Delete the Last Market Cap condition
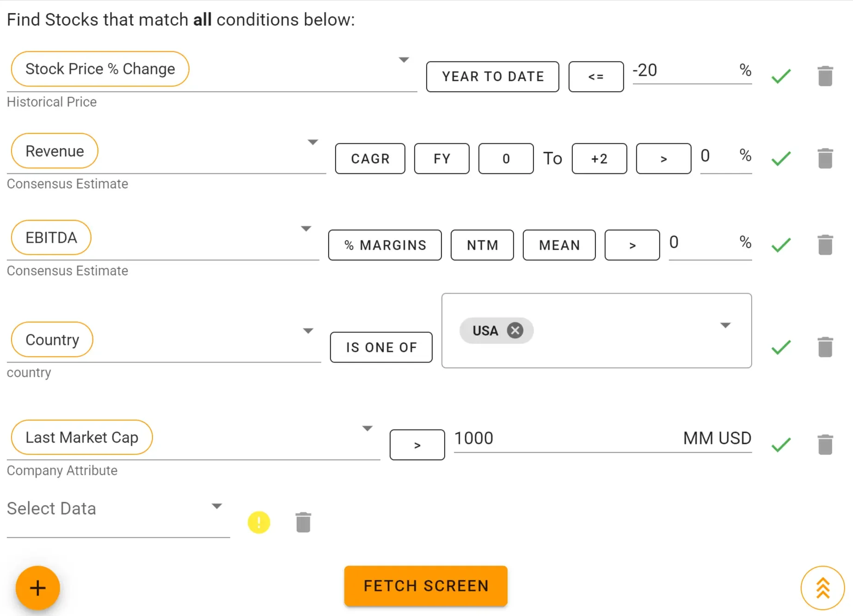The height and width of the screenshot is (616, 853). [825, 444]
